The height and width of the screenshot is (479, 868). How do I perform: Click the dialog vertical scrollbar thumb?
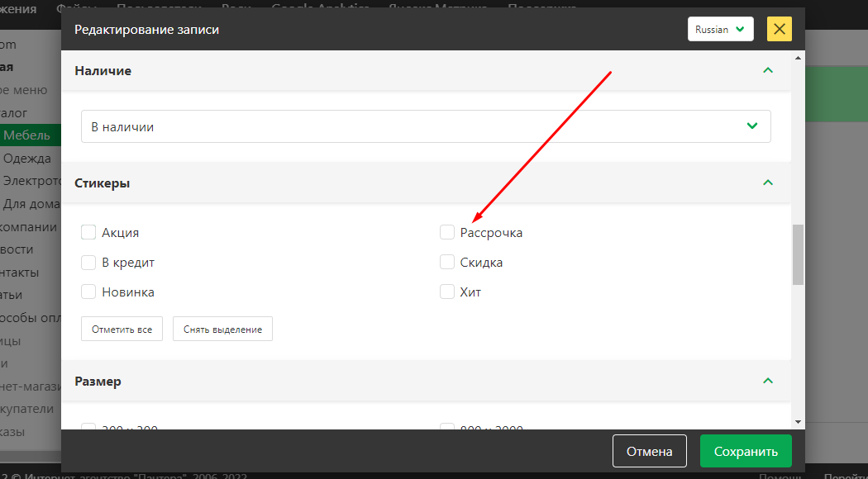click(x=798, y=254)
